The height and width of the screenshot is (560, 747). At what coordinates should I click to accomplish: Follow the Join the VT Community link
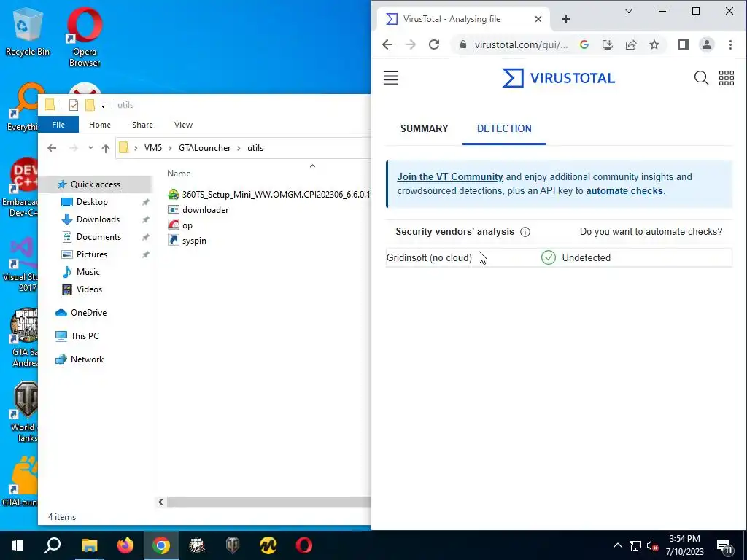coord(449,176)
